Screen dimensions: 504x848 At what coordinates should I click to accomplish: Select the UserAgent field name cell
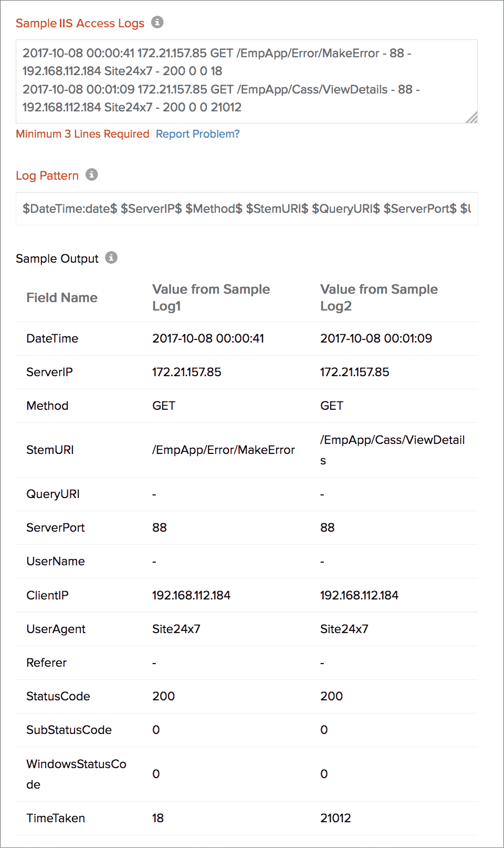point(56,629)
